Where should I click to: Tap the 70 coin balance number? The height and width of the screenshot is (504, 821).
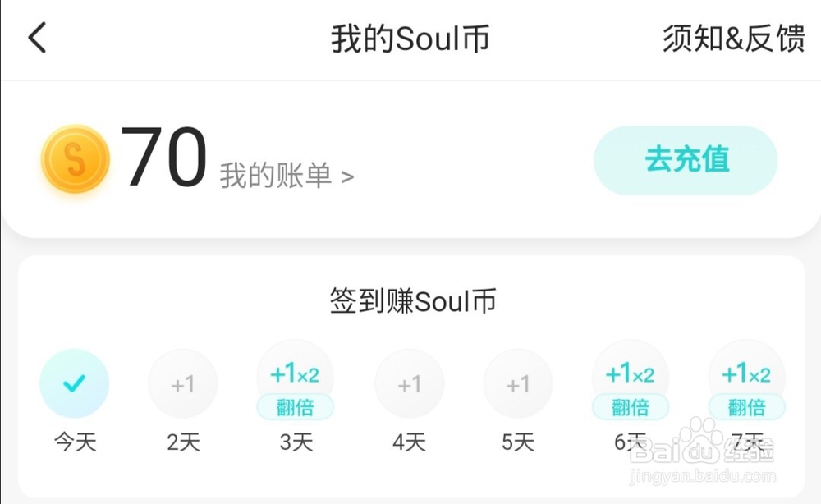164,157
